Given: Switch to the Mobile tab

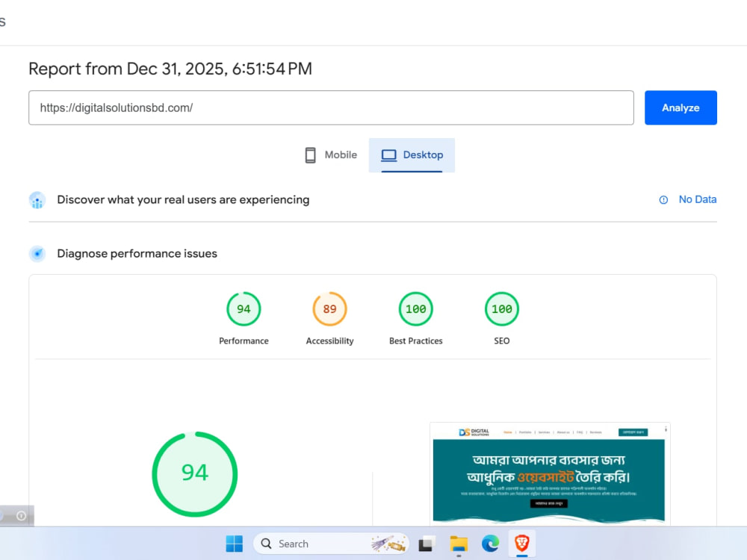Looking at the screenshot, I should 331,155.
